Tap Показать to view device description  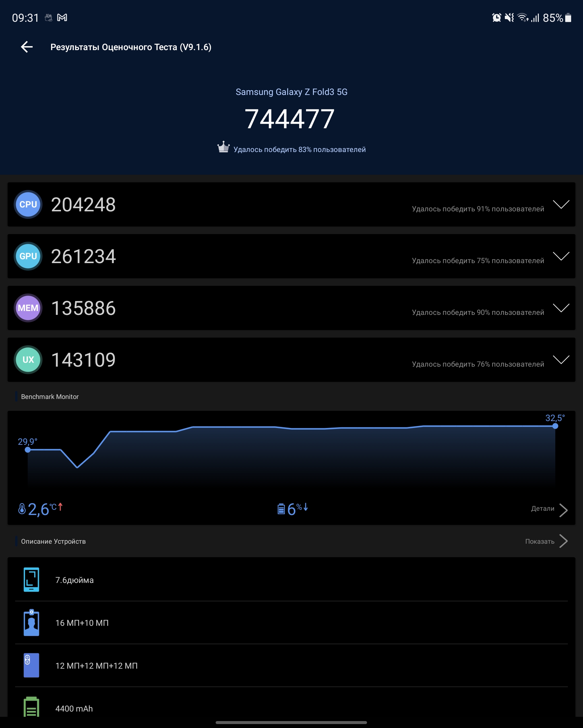click(545, 541)
